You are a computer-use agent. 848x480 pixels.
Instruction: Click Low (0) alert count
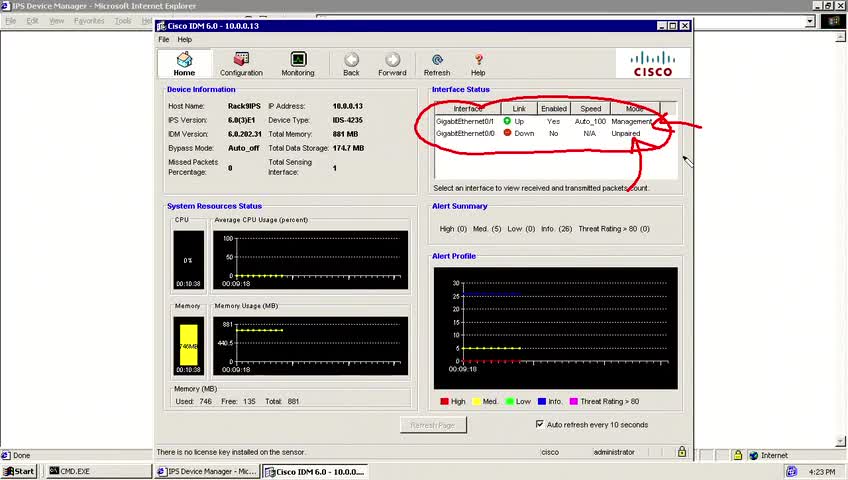(521, 229)
